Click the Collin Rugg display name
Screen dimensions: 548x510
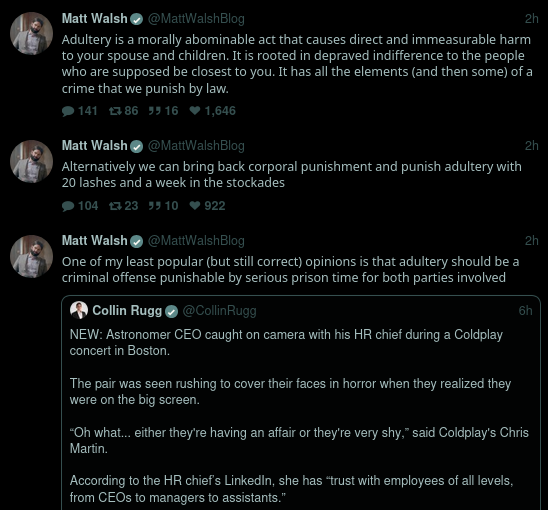coord(127,310)
